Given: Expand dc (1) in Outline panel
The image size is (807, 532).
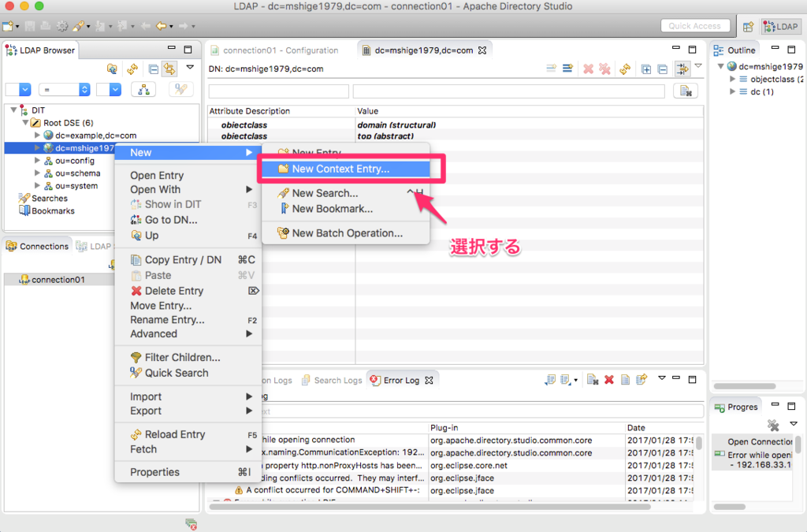Looking at the screenshot, I should (732, 91).
